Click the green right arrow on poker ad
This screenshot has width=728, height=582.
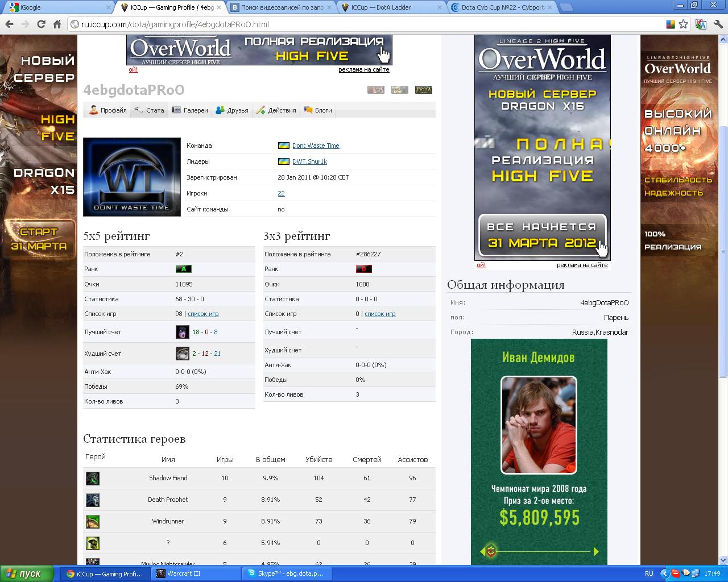[596, 551]
